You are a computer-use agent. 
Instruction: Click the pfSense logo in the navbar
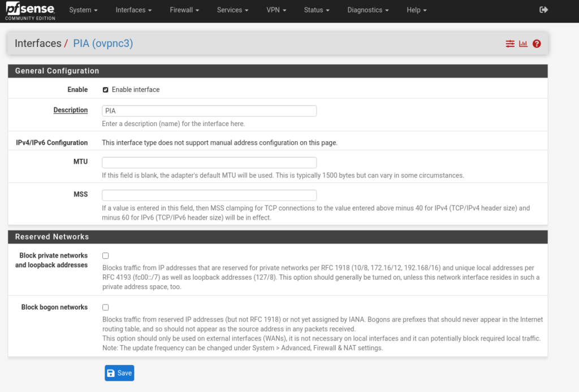click(31, 10)
